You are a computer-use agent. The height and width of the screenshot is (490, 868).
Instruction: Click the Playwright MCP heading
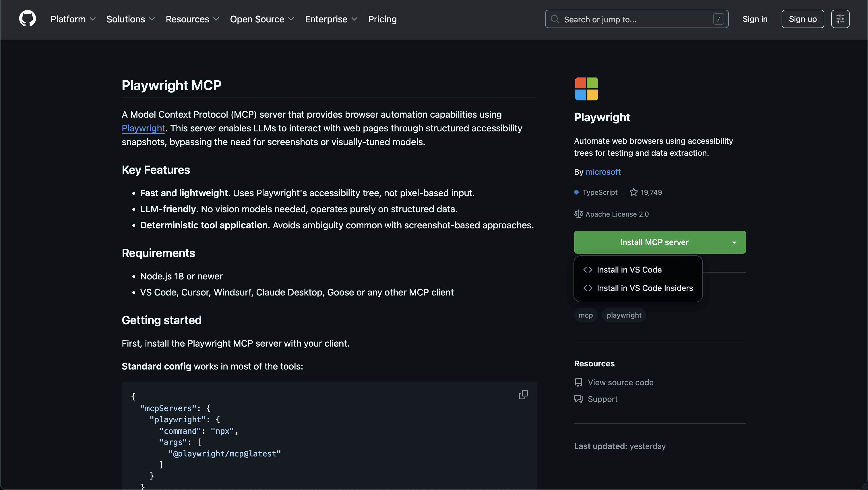(172, 85)
